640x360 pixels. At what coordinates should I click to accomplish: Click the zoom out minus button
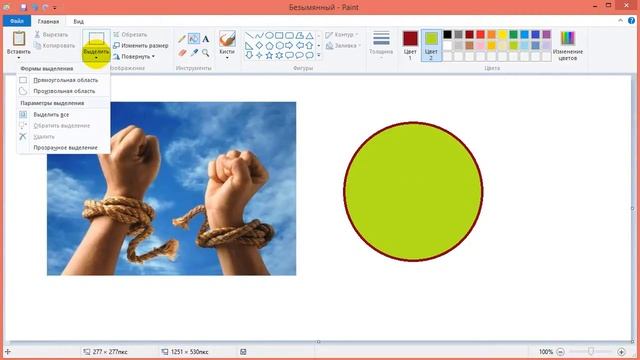(x=561, y=351)
